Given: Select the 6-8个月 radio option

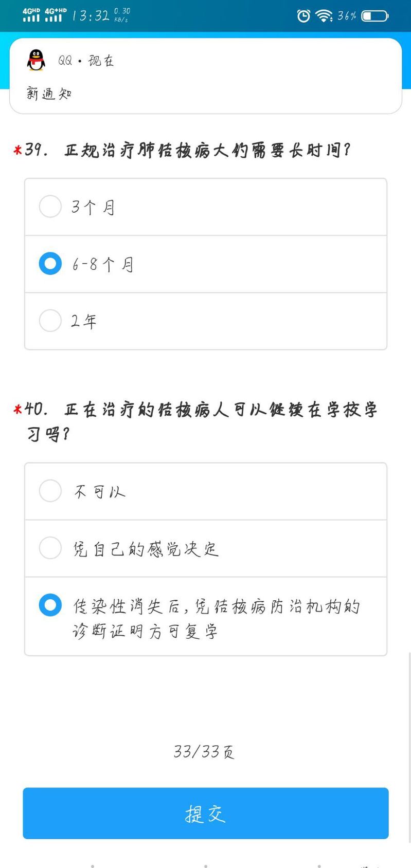Looking at the screenshot, I should pos(50,264).
